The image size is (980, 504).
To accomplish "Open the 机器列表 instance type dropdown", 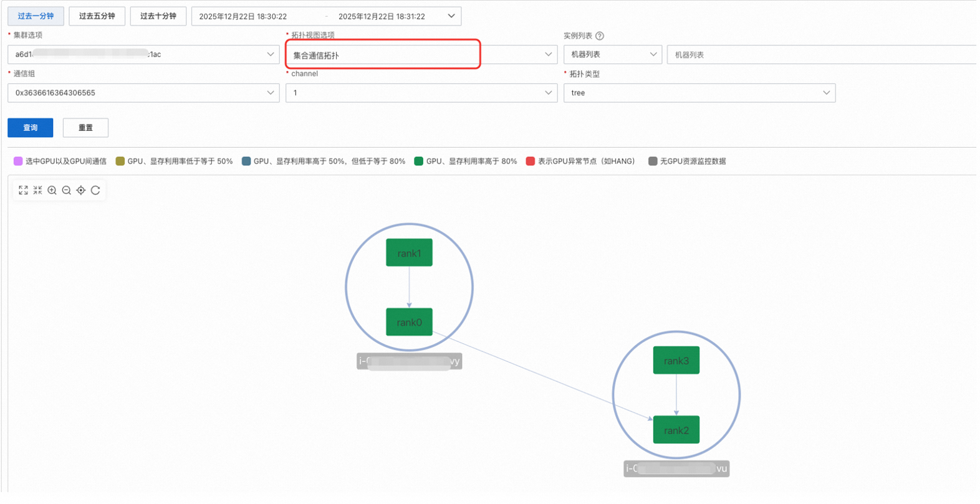I will pyautogui.click(x=613, y=54).
